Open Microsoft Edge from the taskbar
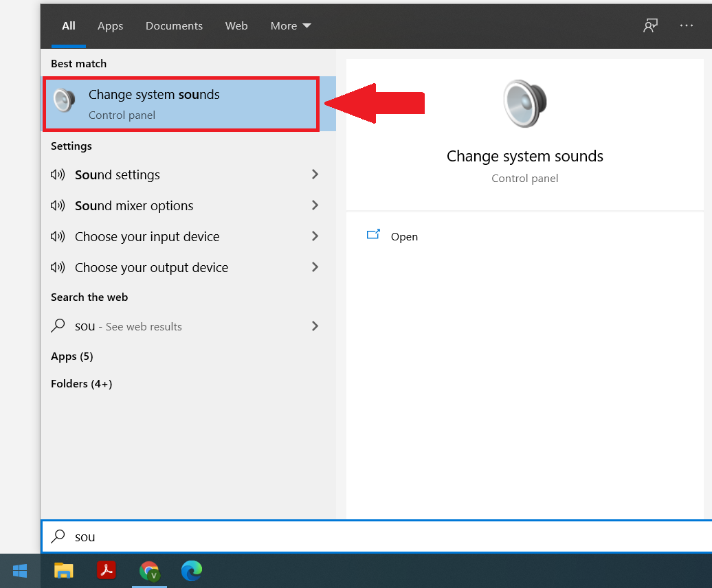712x588 pixels. click(x=192, y=571)
